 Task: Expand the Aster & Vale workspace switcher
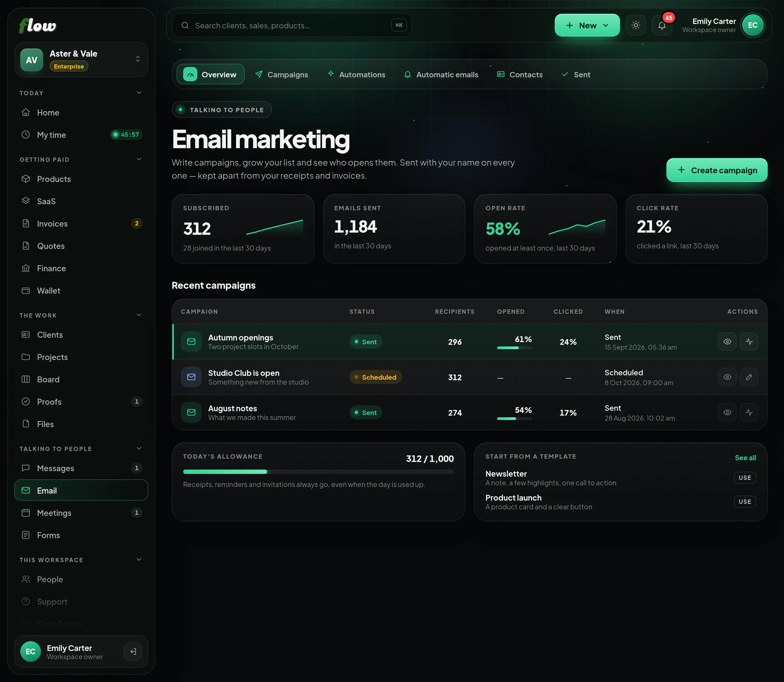point(81,60)
